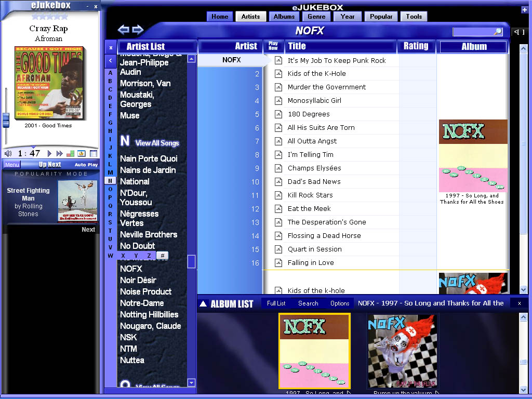Click the play button in the player

tap(49, 153)
